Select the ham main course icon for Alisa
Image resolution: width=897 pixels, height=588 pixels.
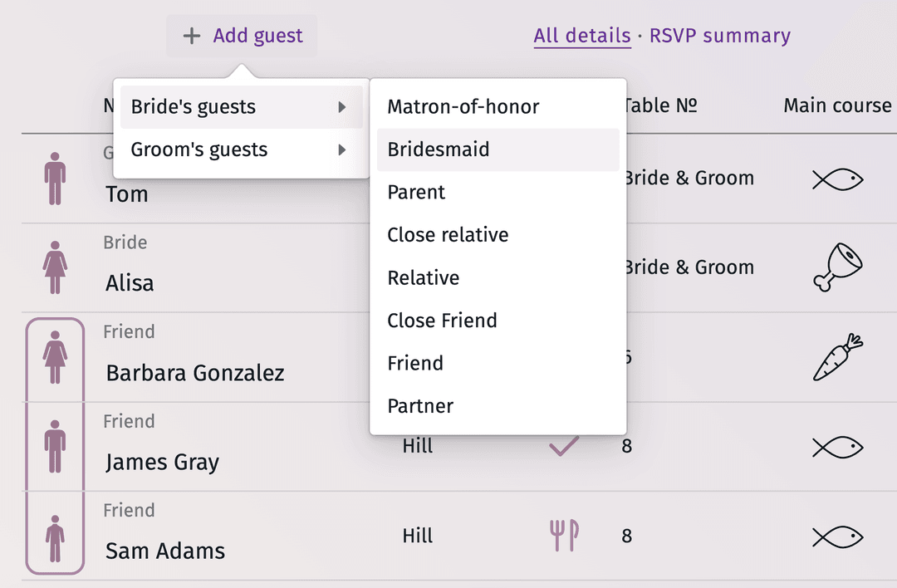837,267
